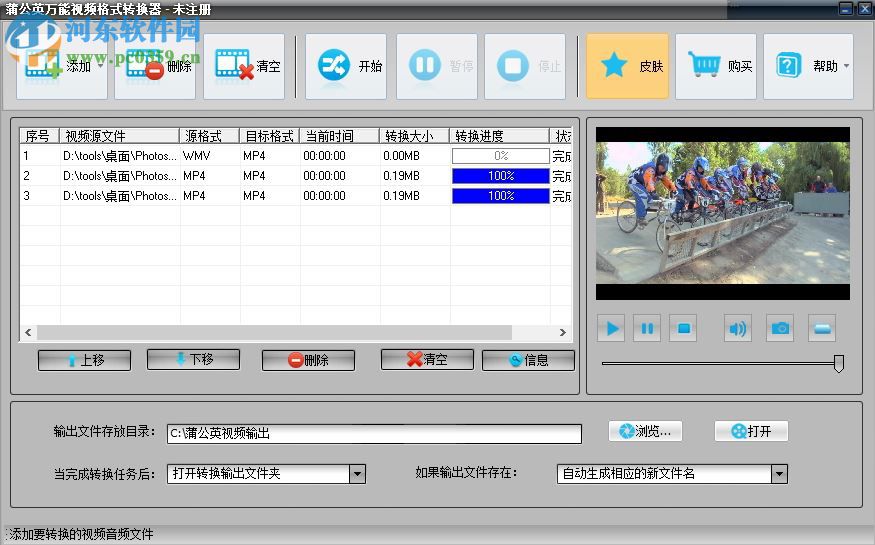Click the 删除 toolbar button with film icon
This screenshot has width=875, height=545.
pyautogui.click(x=155, y=66)
